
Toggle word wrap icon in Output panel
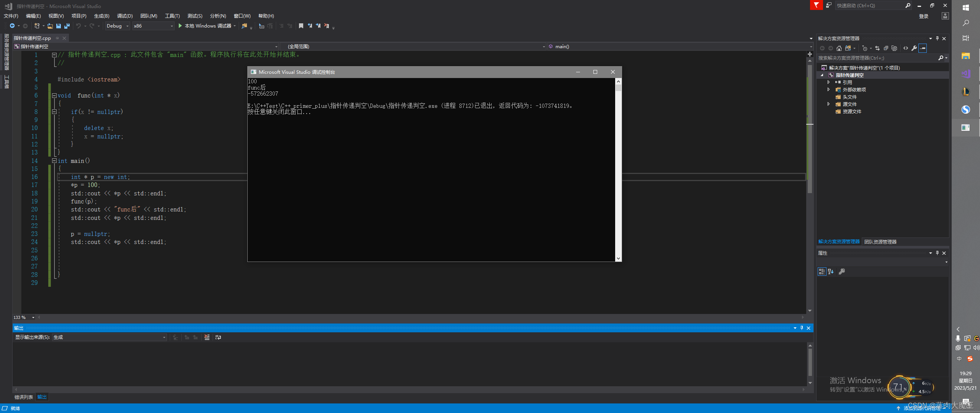pos(218,337)
